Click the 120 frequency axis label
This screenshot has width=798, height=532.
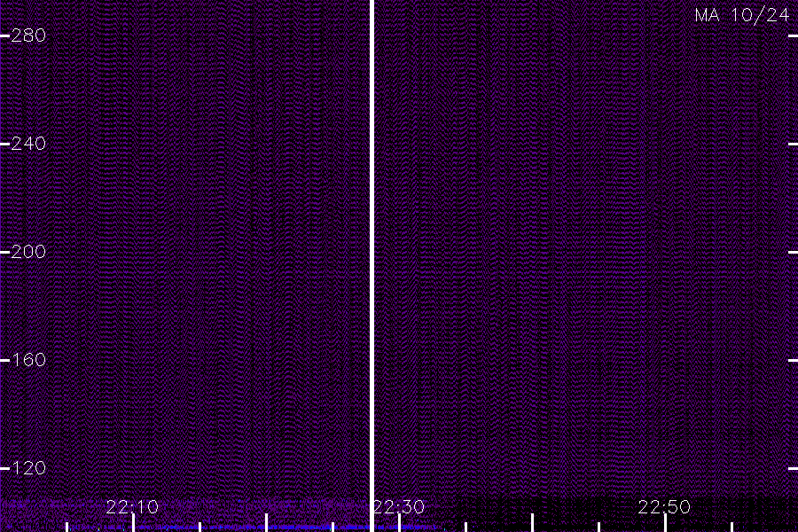(x=28, y=468)
